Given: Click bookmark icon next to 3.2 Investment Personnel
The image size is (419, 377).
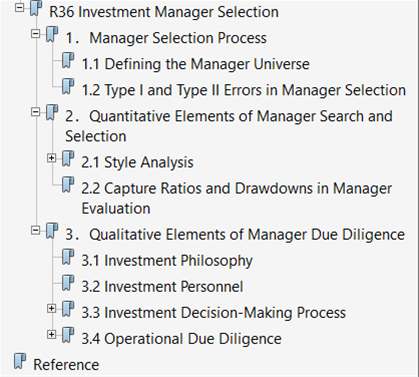Looking at the screenshot, I should coord(68,283).
